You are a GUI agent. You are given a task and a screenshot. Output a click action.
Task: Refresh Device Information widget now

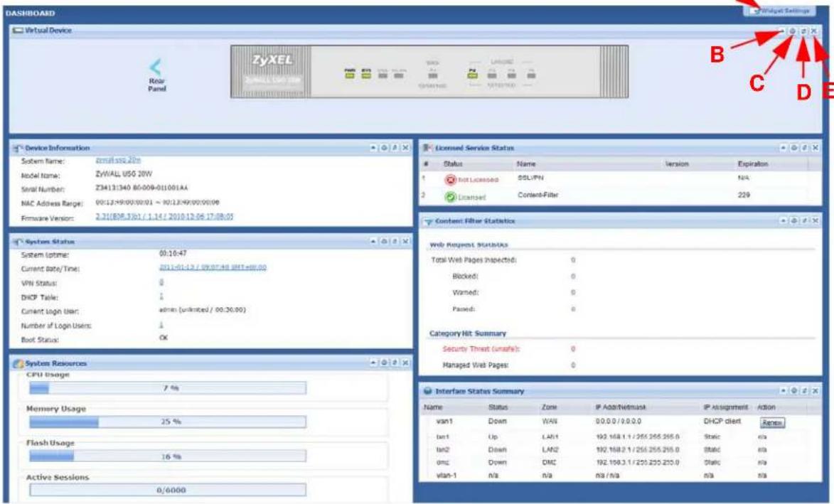(x=395, y=148)
